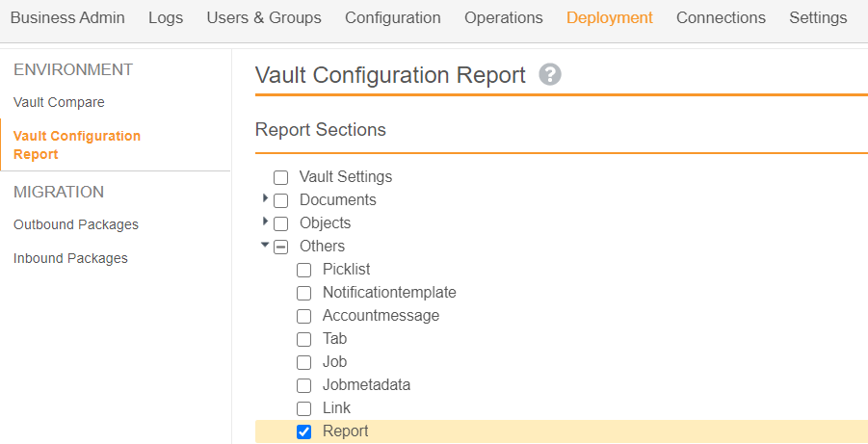The image size is (868, 444).
Task: Open the Settings tab
Action: pos(818,18)
